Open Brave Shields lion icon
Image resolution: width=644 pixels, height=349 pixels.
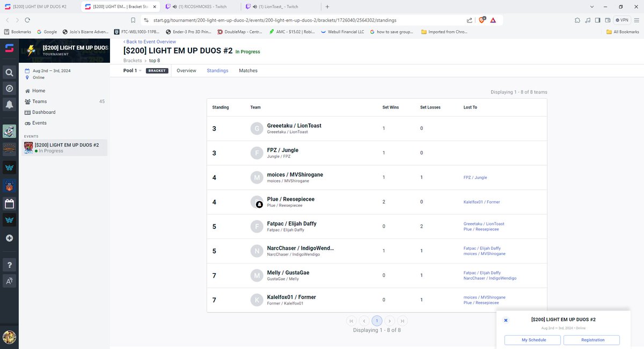[481, 20]
